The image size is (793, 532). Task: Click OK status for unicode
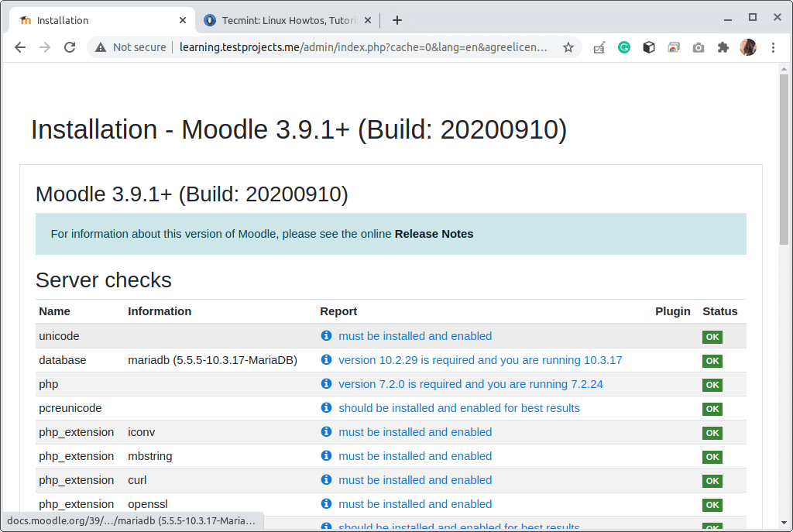click(712, 337)
